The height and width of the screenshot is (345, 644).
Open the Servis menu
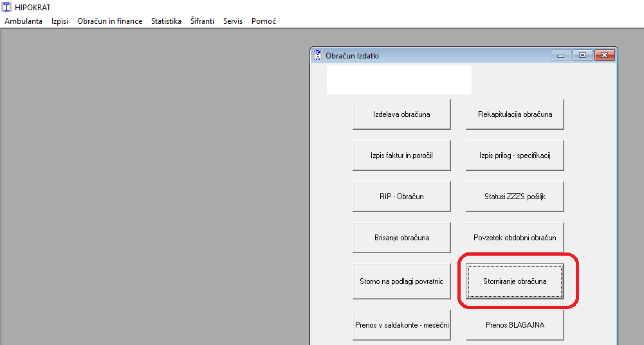pyautogui.click(x=232, y=21)
